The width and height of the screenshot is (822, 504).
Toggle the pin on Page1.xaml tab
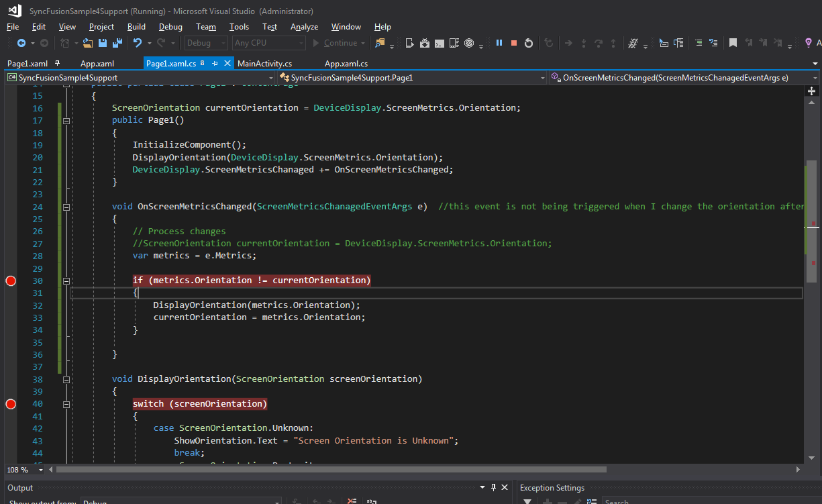(58, 63)
